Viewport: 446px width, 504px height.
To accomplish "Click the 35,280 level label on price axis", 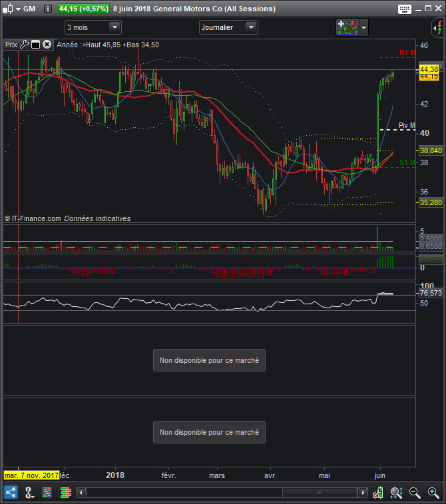I will (x=431, y=202).
